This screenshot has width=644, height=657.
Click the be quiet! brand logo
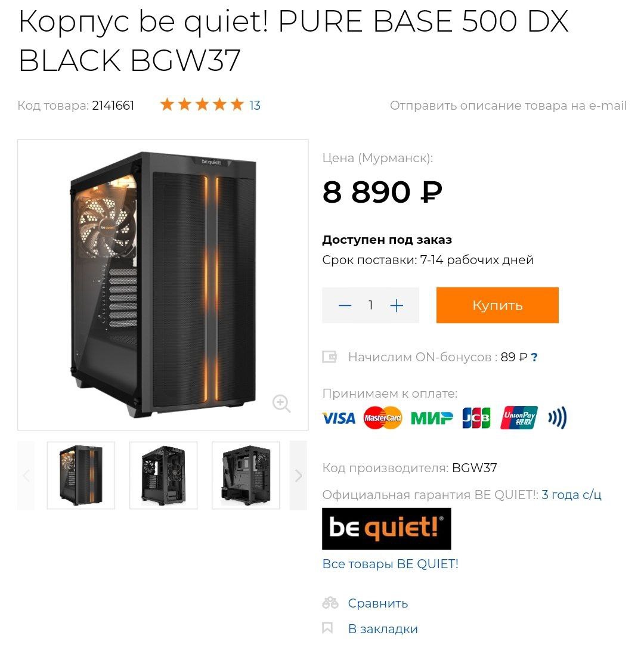pyautogui.click(x=386, y=528)
